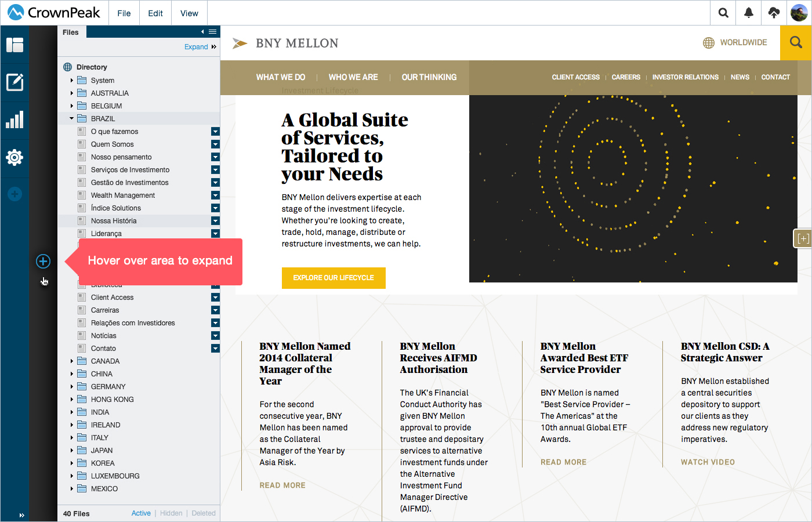Click the Files panel tab

[71, 32]
